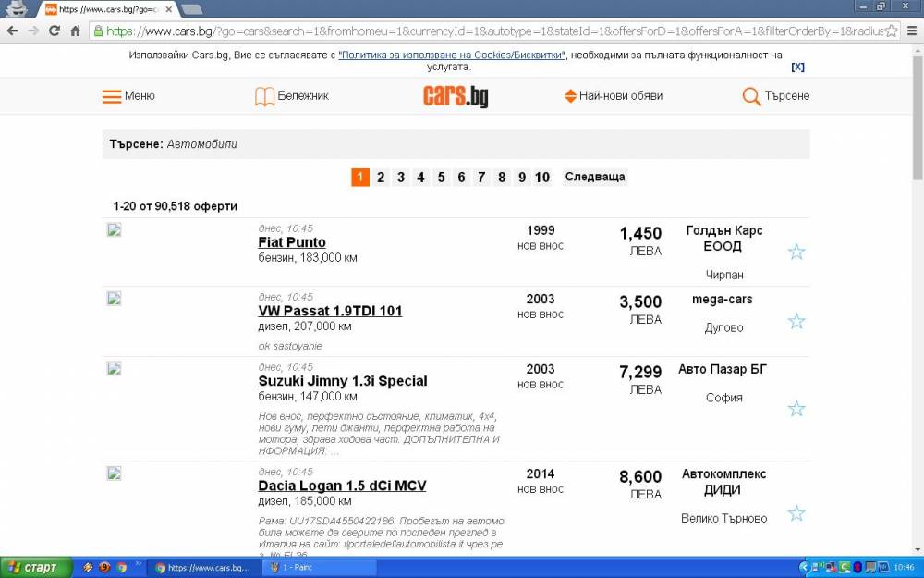Open the Suzuki Jimny 1.3i Special listing
Viewport: 924px width, 578px height.
(x=343, y=381)
